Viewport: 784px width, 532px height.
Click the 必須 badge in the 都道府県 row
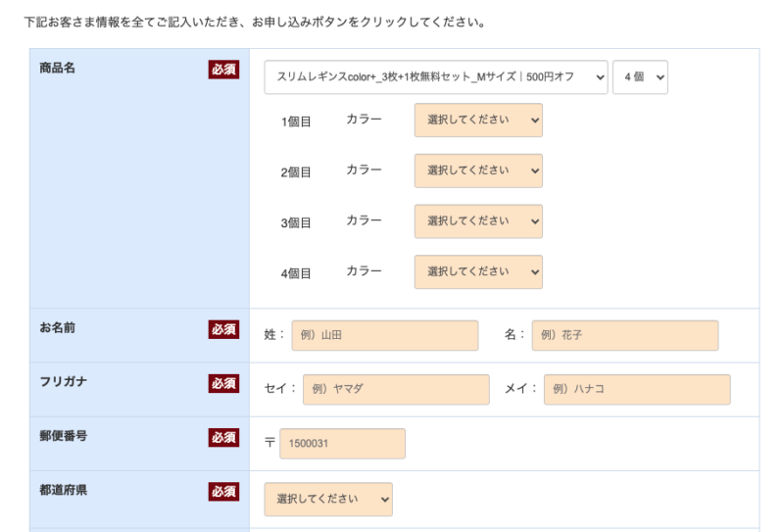(x=223, y=492)
